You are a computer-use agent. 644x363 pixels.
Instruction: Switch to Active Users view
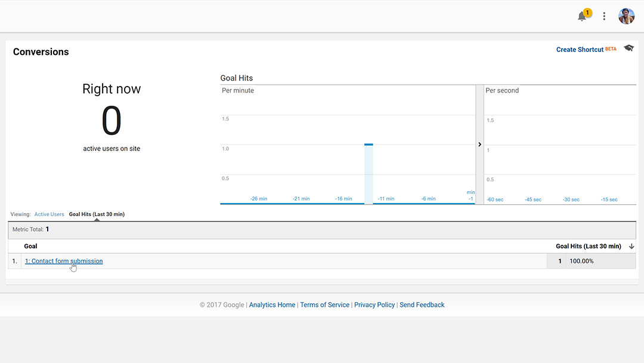click(x=49, y=214)
